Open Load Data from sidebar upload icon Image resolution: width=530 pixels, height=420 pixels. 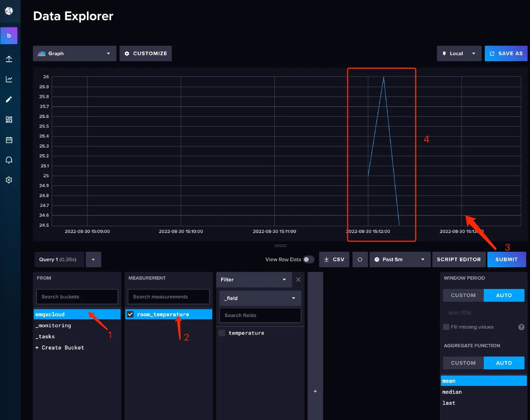[x=9, y=59]
